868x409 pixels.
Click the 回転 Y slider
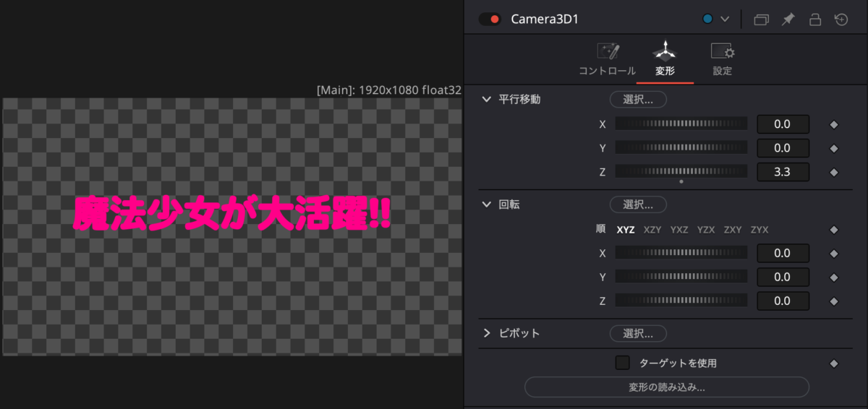pos(681,277)
